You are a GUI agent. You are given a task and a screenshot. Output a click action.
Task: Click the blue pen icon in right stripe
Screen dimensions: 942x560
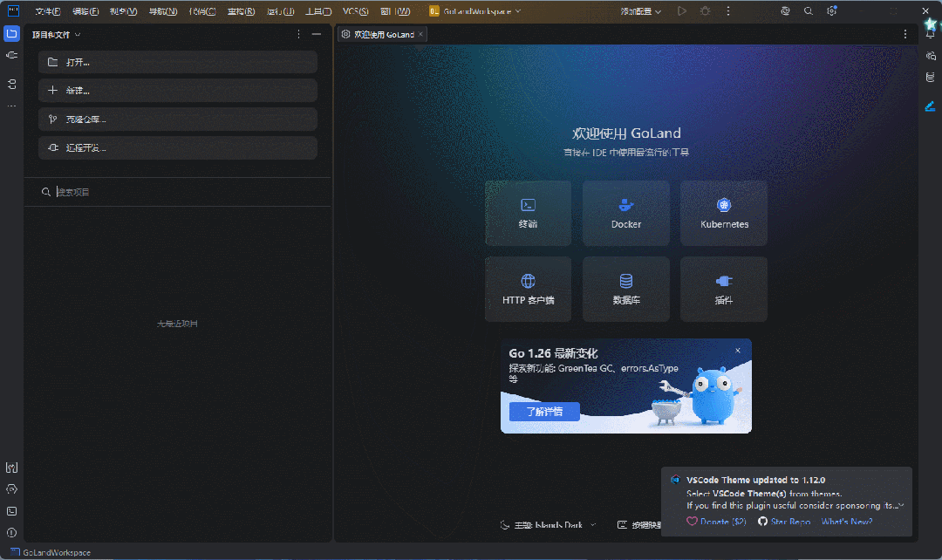(930, 106)
